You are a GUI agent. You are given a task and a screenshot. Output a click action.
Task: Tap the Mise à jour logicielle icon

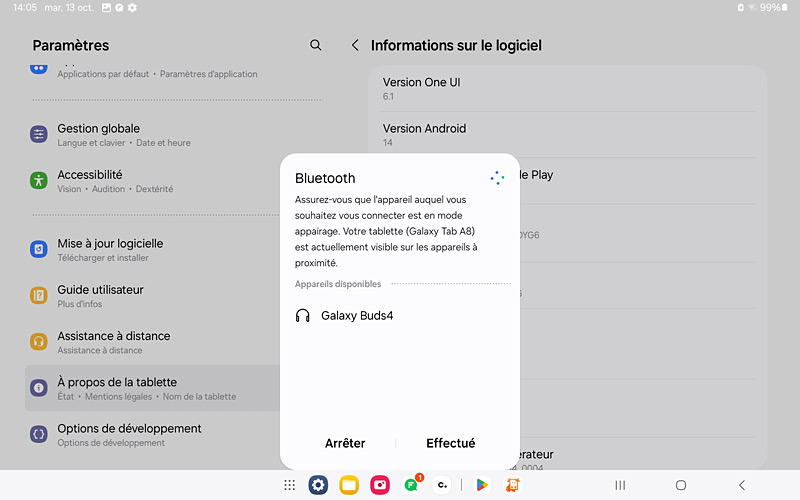tap(39, 249)
